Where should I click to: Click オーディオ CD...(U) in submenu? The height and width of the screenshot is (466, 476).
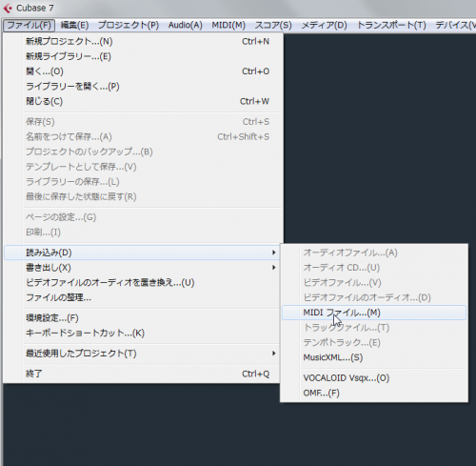point(374,268)
